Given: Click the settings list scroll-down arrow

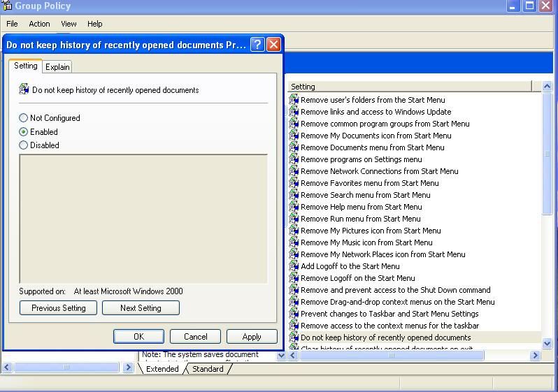Looking at the screenshot, I should [x=547, y=343].
